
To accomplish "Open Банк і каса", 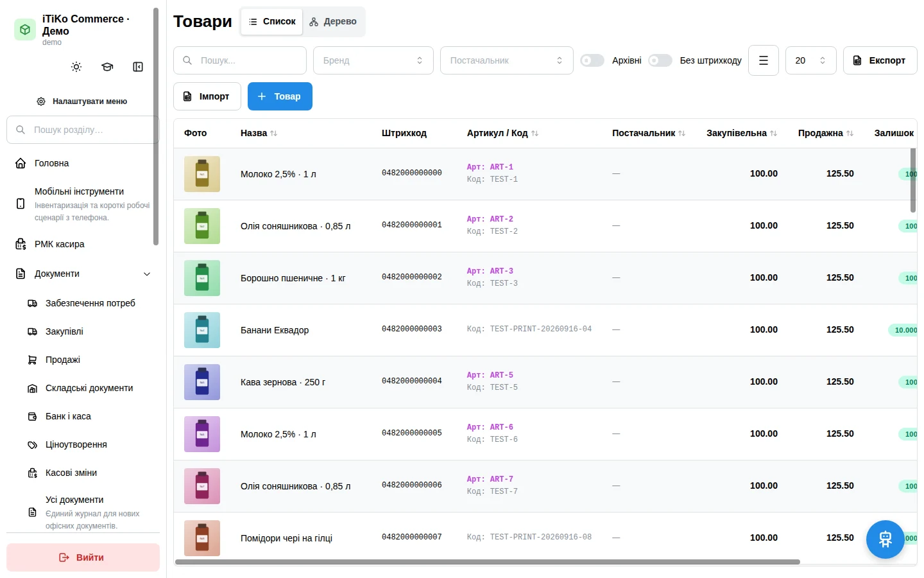I will (x=89, y=416).
